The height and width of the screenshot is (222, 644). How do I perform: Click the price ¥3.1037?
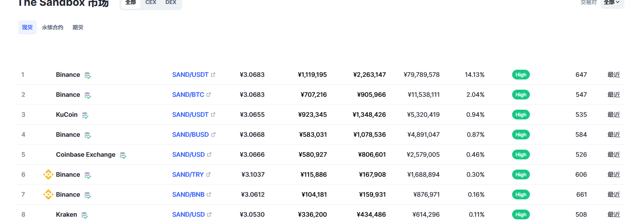(253, 174)
